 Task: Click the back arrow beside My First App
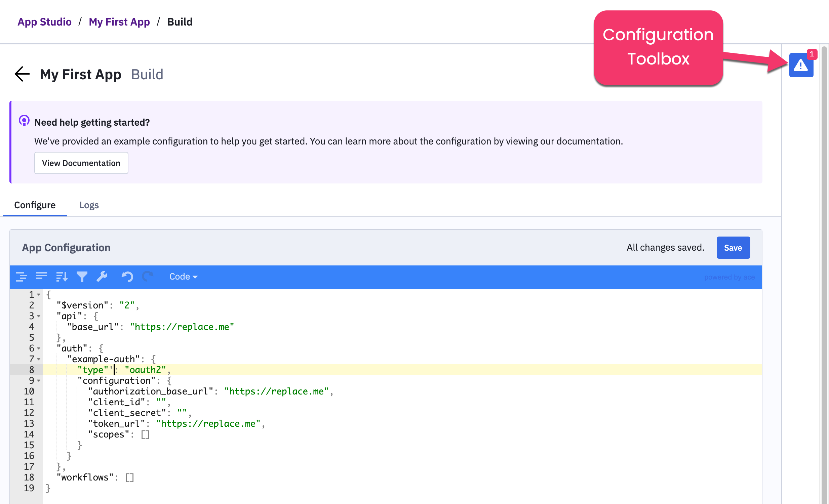tap(22, 74)
